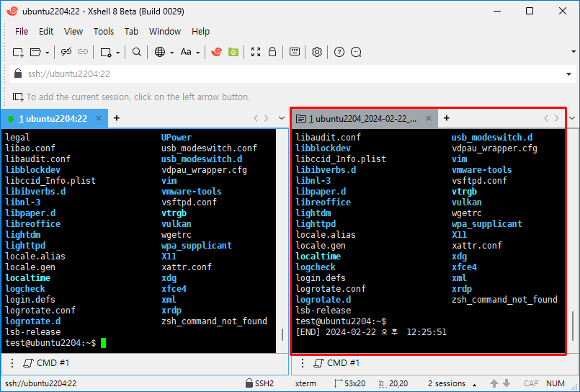Click the add current session arrow button

(x=18, y=97)
